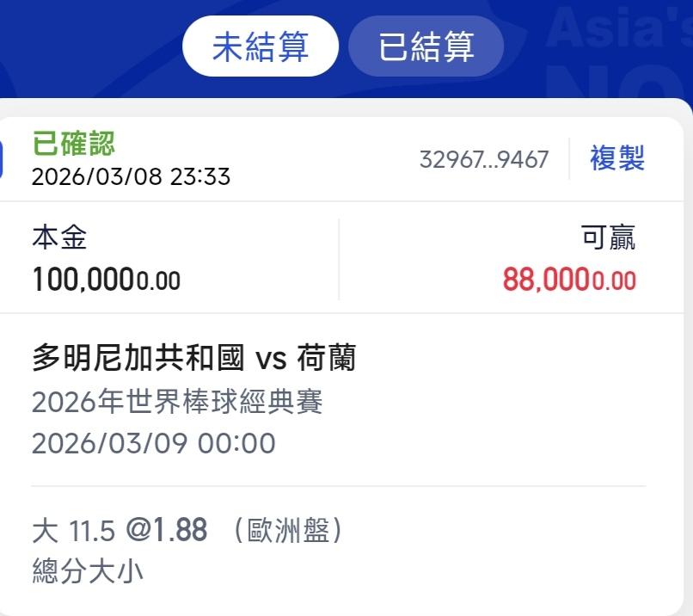Tap the 大 11.5 bet selection
This screenshot has width=693, height=616.
[73, 531]
